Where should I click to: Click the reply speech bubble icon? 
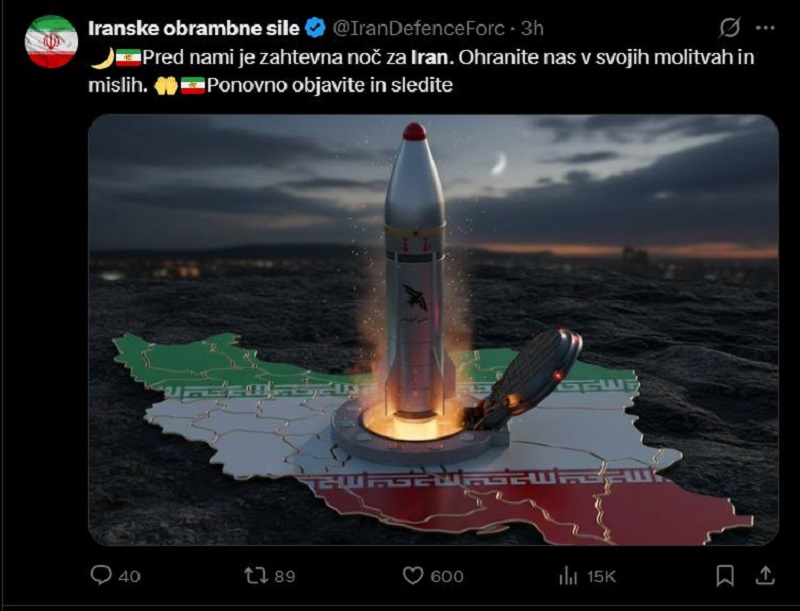pyautogui.click(x=101, y=575)
